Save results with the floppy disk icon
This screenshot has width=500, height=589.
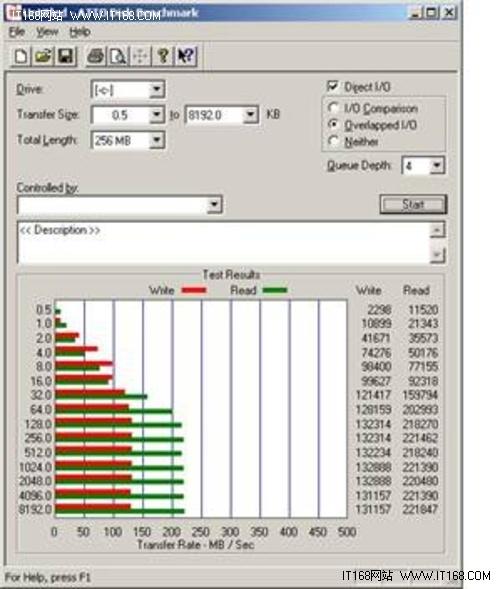pos(65,56)
